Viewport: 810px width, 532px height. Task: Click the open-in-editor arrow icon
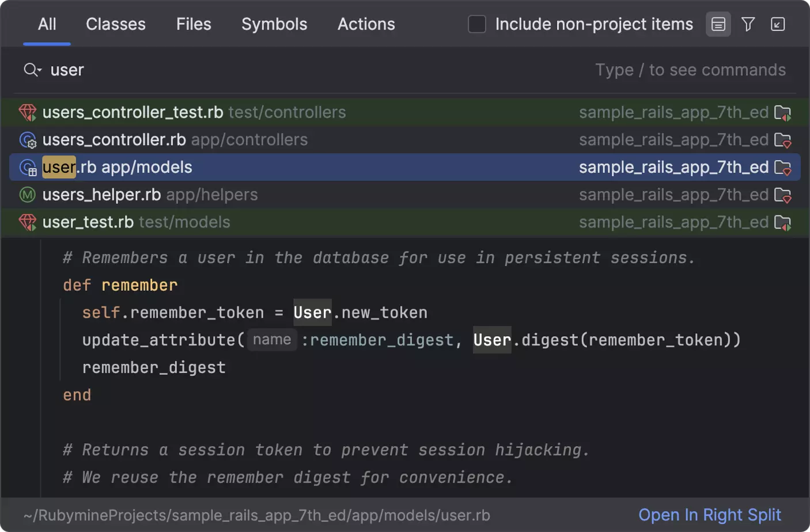pos(778,24)
